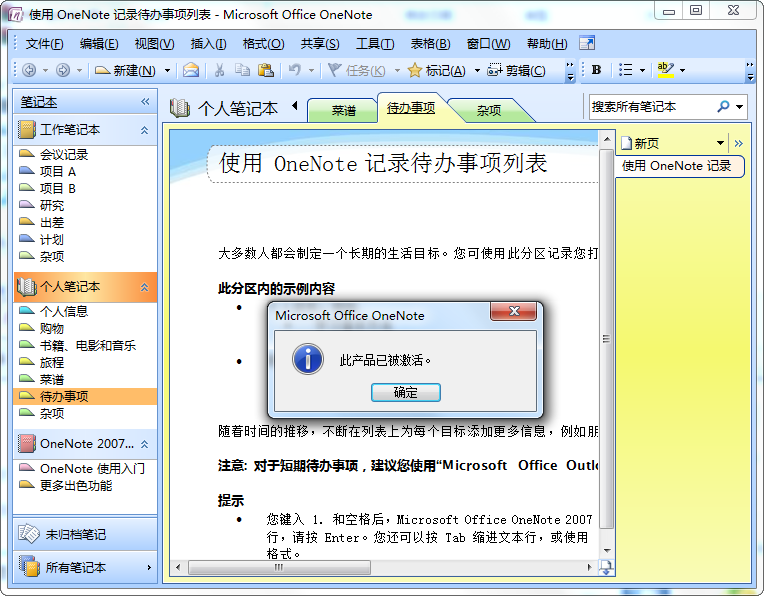Click the Copy icon in toolbar

coord(242,71)
